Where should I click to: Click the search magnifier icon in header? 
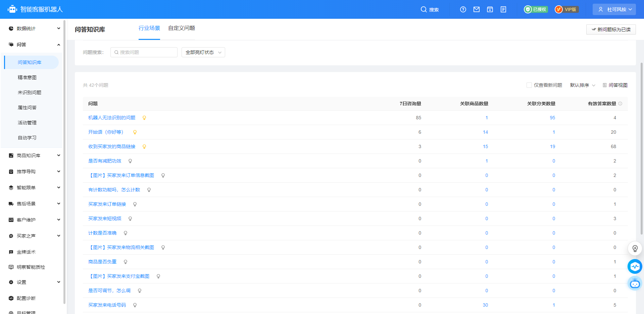coord(424,9)
